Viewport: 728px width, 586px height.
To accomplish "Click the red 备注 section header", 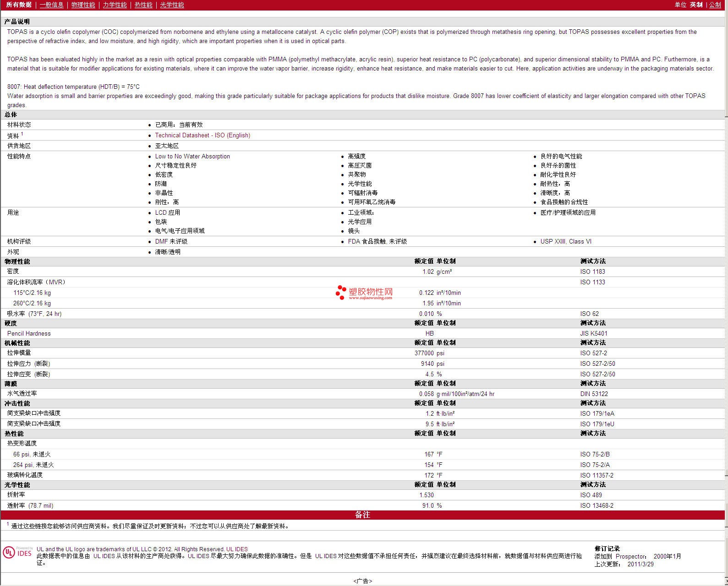I will 362,515.
